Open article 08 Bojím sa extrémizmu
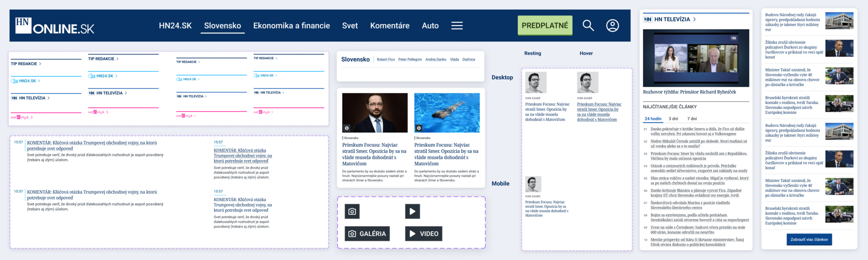This screenshot has height=260, width=868. (x=700, y=218)
